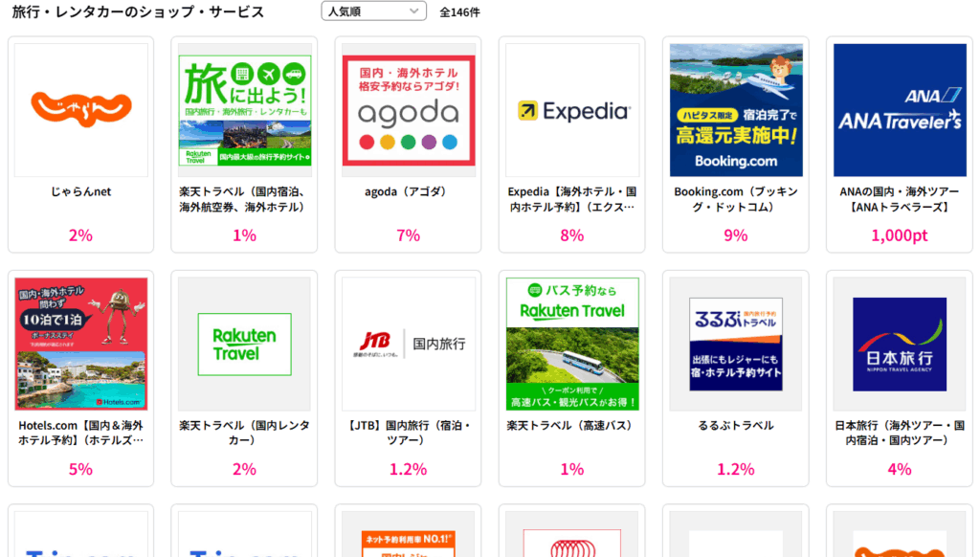The image size is (980, 557).
Task: Open 【JTB】国内旅行（宿泊・ツアー） link
Action: point(408,433)
